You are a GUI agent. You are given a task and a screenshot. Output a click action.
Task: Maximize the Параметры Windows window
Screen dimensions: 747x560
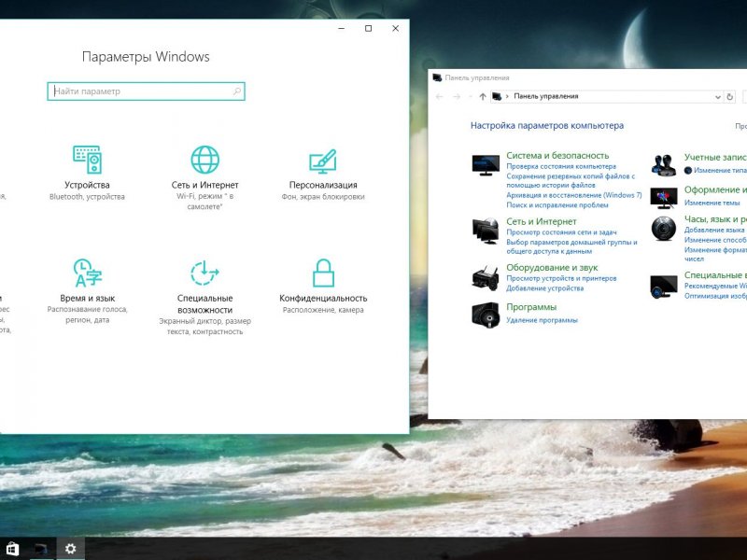[x=368, y=29]
